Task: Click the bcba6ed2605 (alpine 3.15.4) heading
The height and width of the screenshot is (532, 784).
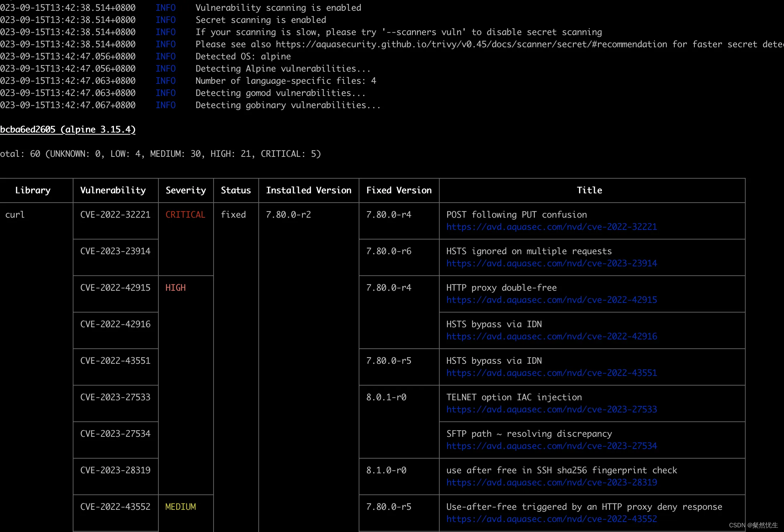Action: (x=68, y=130)
